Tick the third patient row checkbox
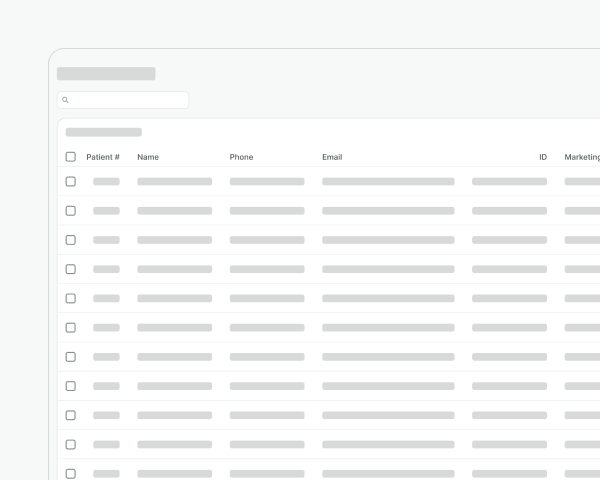Screen dimensions: 600x480 (70, 240)
